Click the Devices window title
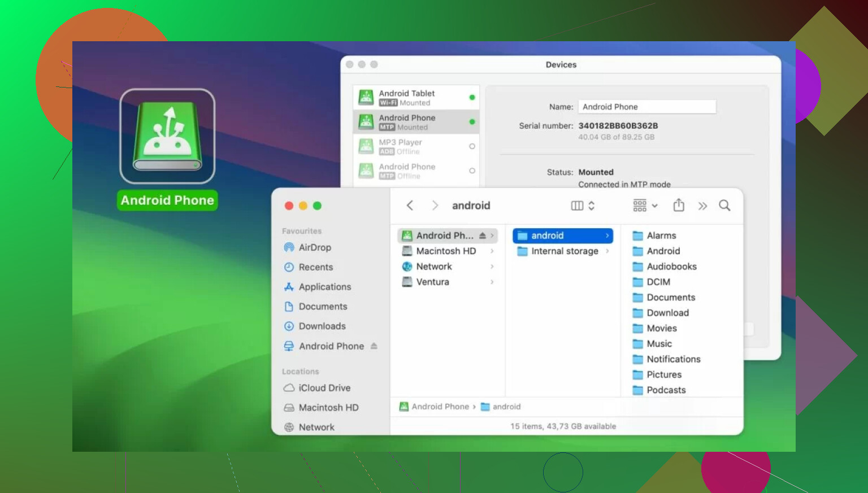 (561, 64)
